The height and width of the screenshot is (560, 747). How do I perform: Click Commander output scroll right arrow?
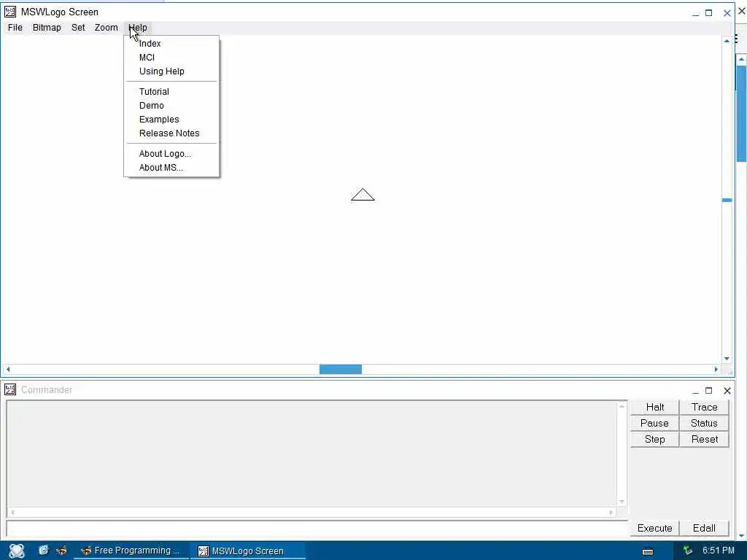(x=611, y=513)
